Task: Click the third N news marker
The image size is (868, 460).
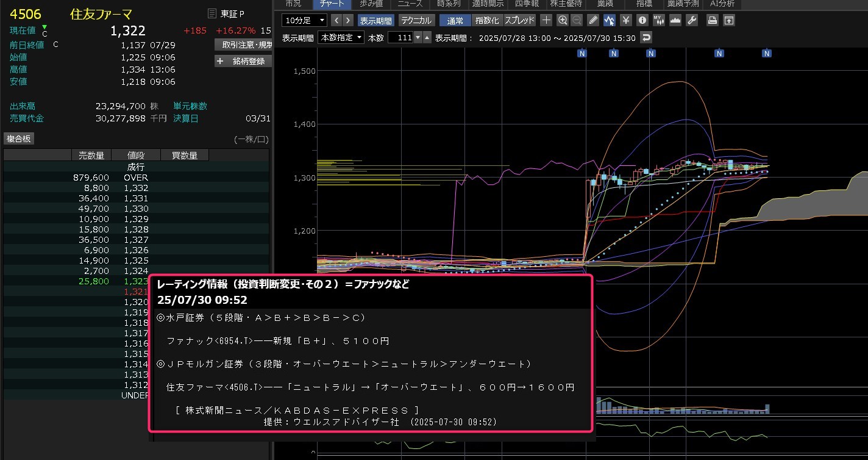Action: 651,53
